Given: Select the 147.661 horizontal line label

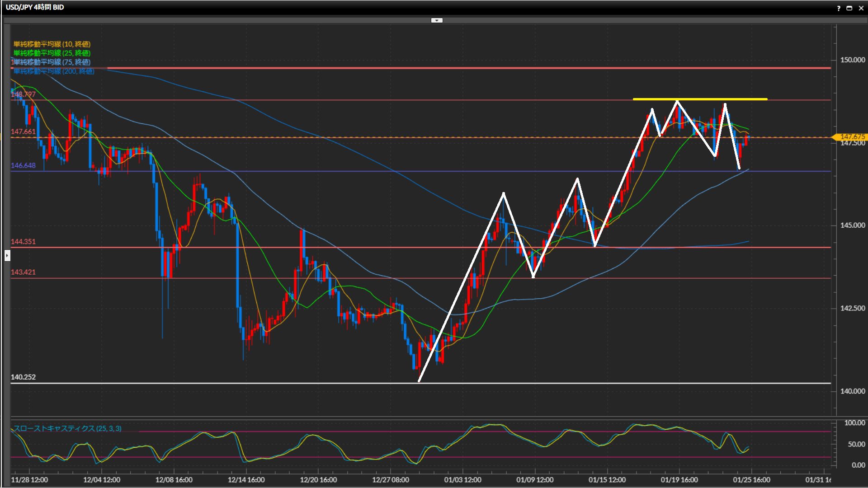Looking at the screenshot, I should point(23,131).
